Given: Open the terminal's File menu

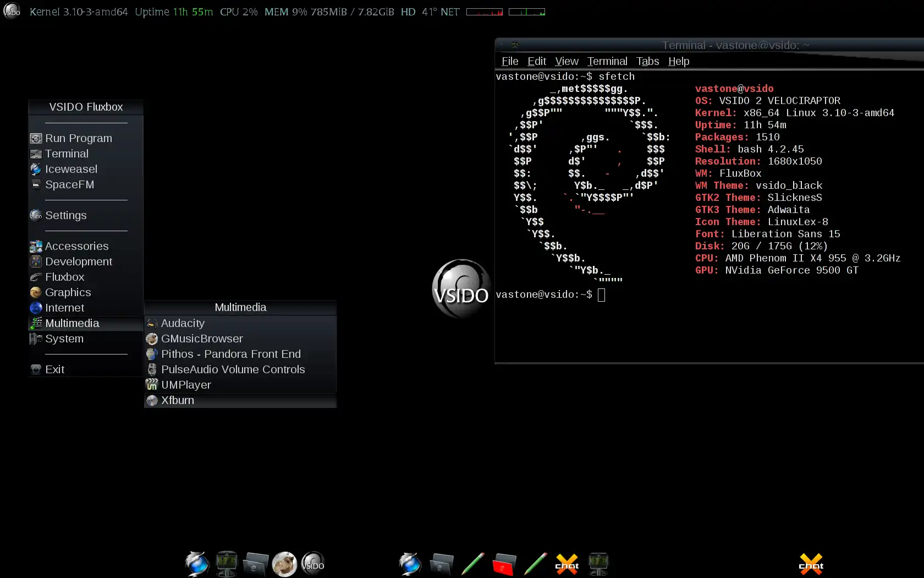Looking at the screenshot, I should point(510,61).
